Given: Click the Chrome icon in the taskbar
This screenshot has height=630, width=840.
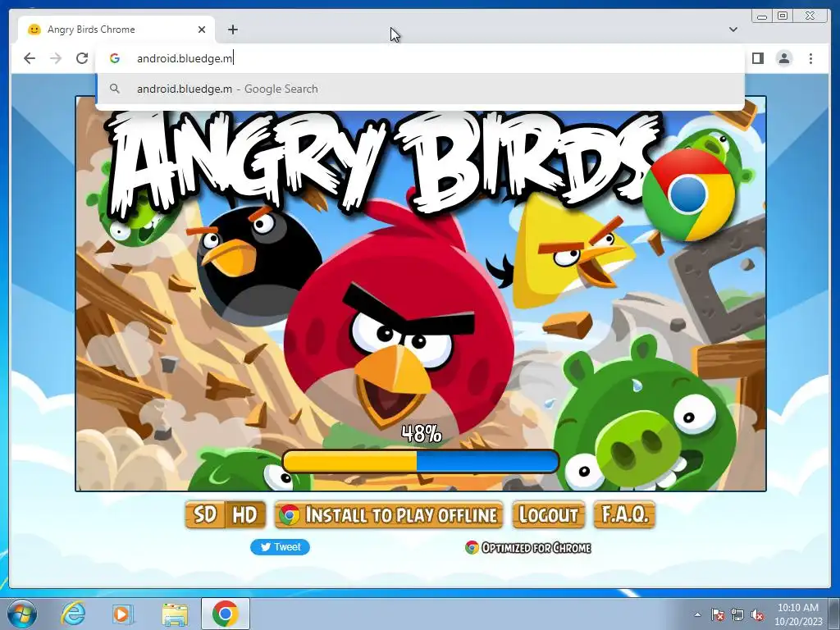Looking at the screenshot, I should click(225, 614).
